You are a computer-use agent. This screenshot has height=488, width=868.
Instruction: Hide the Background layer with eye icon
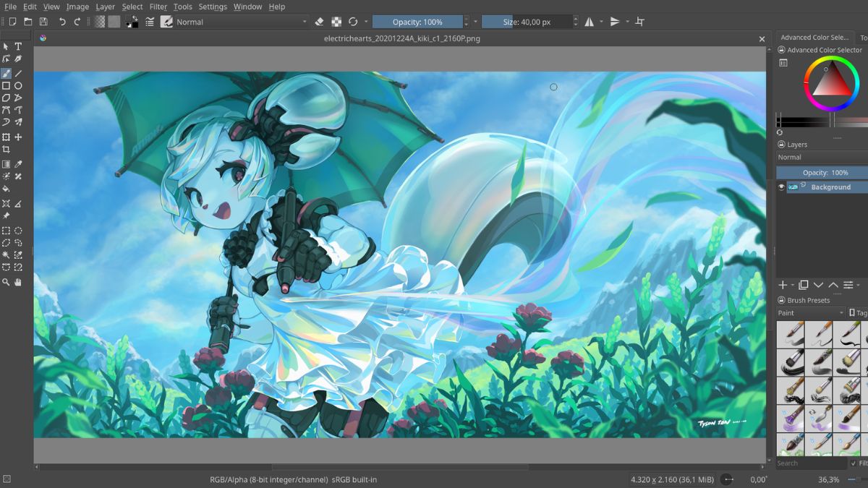(x=781, y=187)
